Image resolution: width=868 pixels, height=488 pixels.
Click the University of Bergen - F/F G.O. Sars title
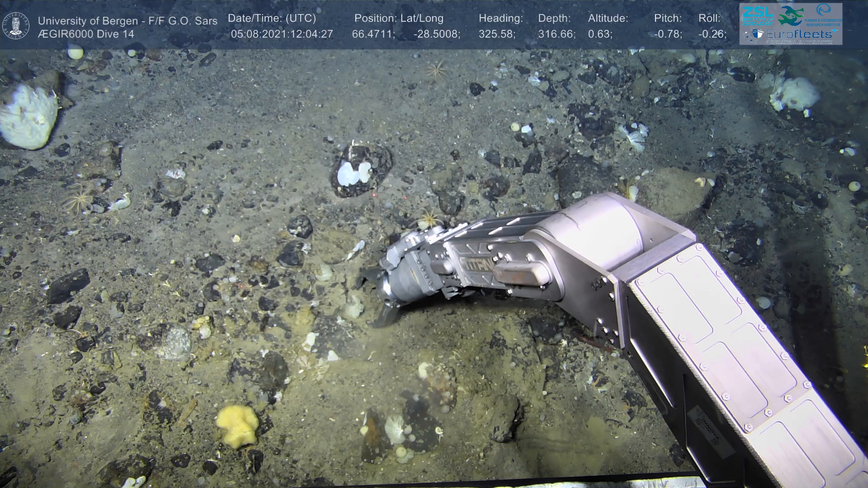(127, 21)
